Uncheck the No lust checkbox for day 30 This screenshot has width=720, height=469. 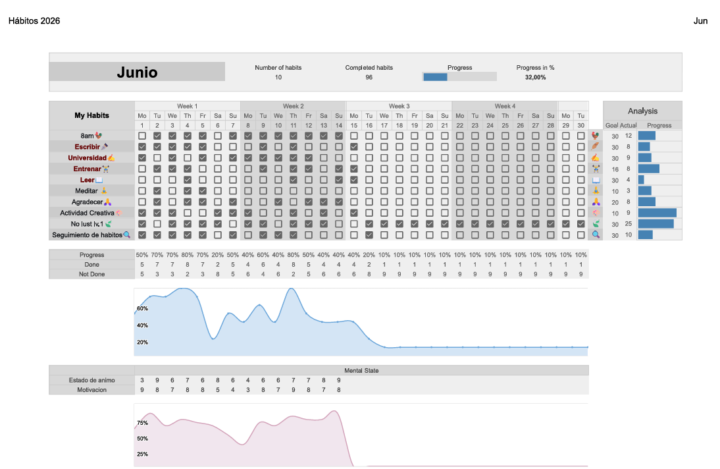click(x=581, y=224)
